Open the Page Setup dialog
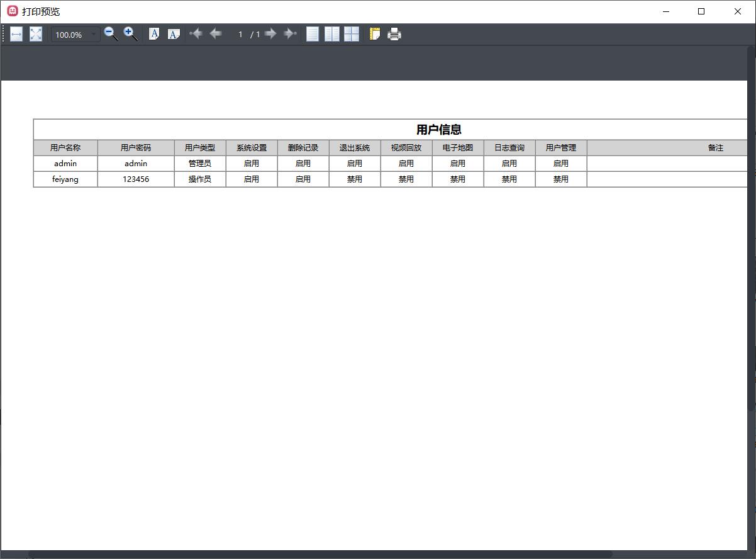 (x=375, y=34)
